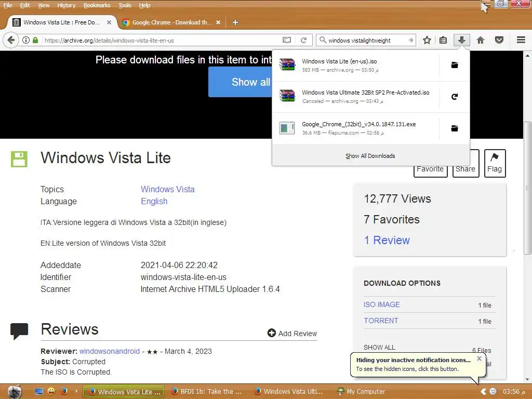Open the 1 Review link

[387, 240]
